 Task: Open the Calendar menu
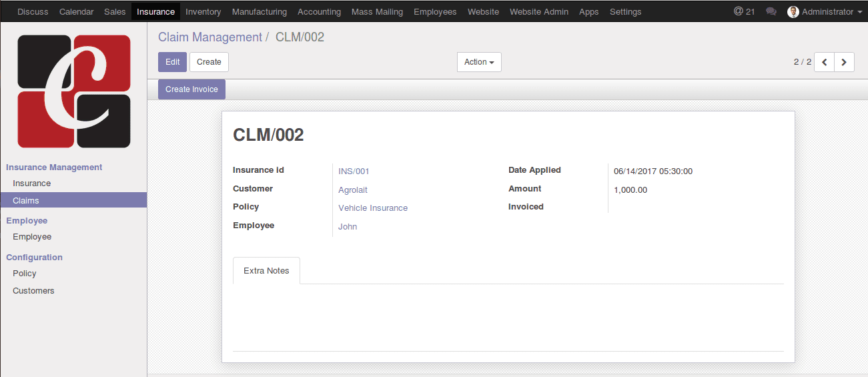pos(76,11)
